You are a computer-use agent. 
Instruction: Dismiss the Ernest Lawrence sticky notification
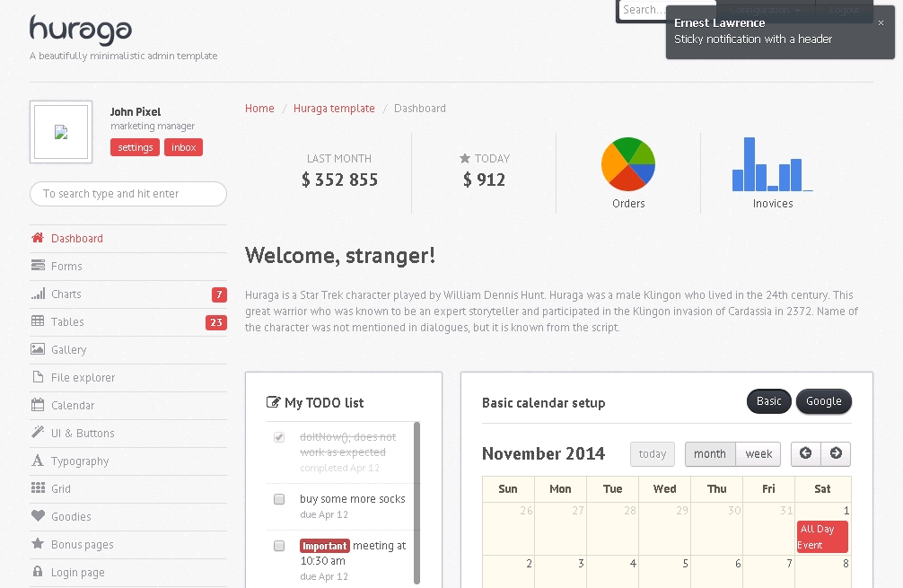(x=881, y=23)
